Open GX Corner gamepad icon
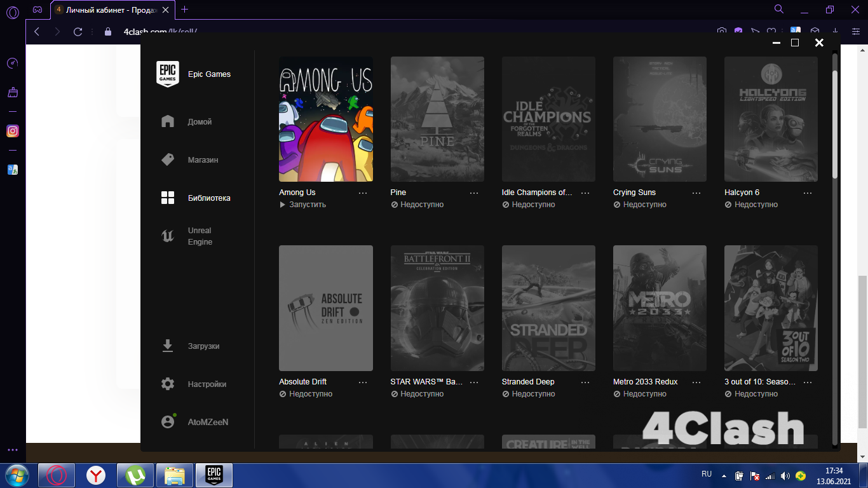The height and width of the screenshot is (488, 868). (x=37, y=10)
